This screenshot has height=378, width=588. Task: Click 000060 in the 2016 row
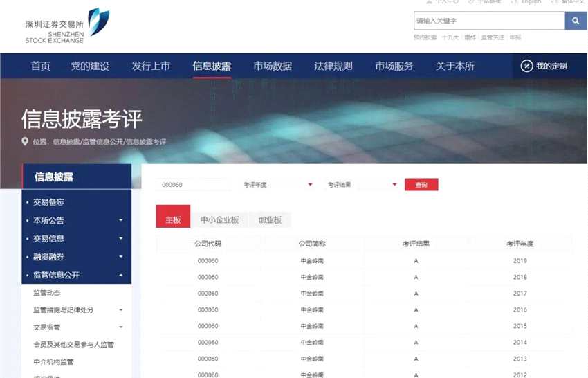[x=208, y=309]
